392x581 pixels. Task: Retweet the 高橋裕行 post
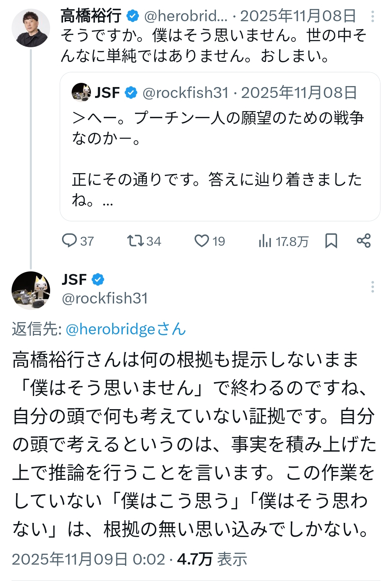[135, 241]
